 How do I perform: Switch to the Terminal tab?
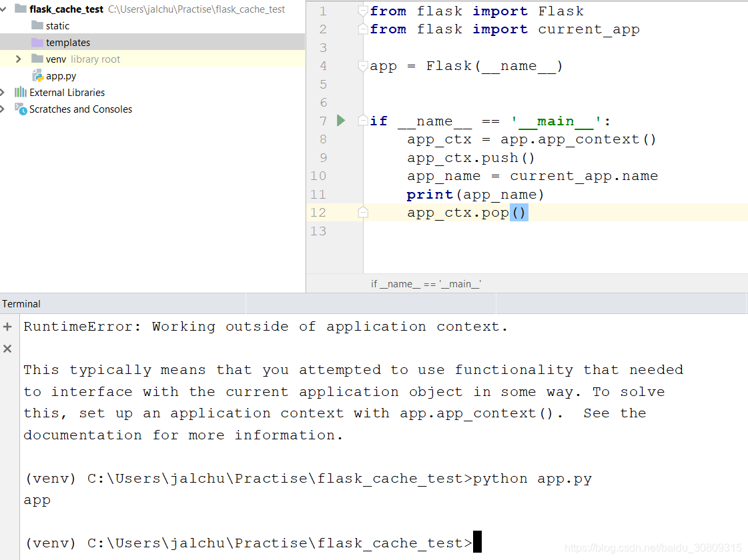(21, 303)
